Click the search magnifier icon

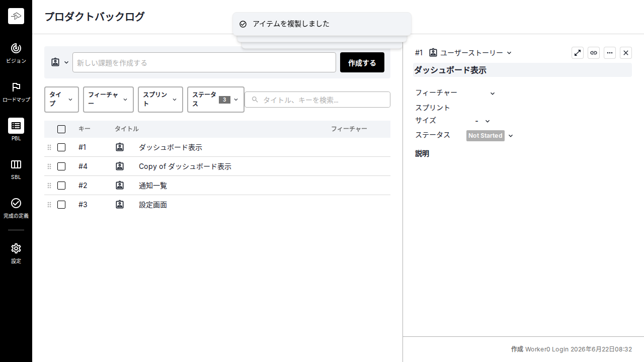[255, 100]
